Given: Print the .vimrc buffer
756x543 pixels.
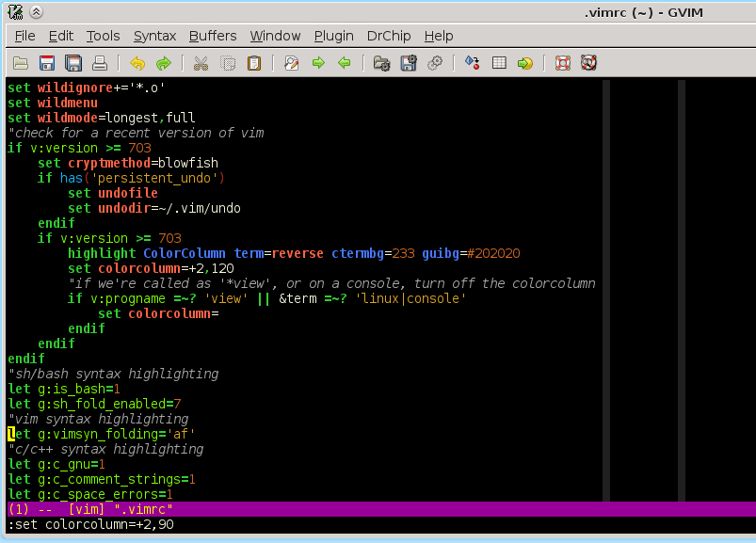Looking at the screenshot, I should (x=99, y=63).
